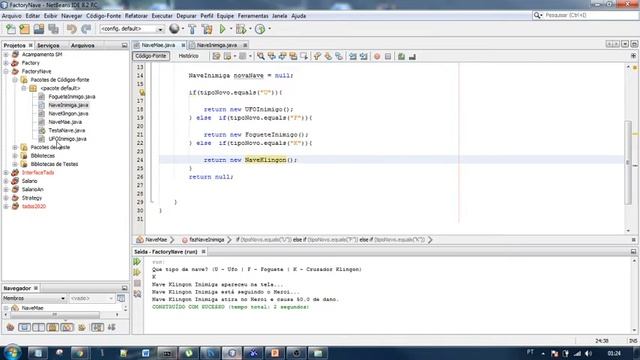Expand the Acampamento SM project node

click(x=6, y=54)
